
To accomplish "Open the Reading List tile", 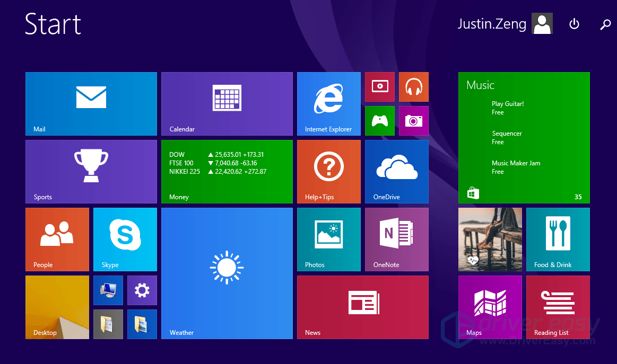I will (558, 307).
